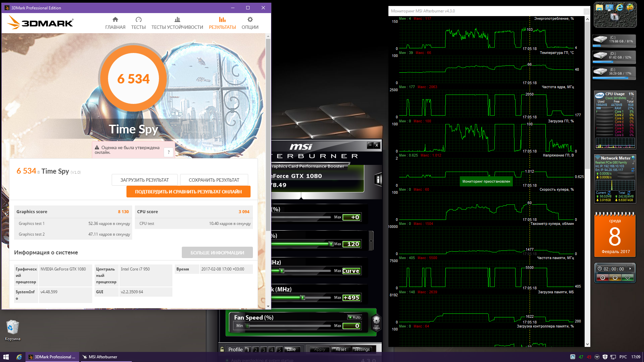Click the Afterburner monitoring scrollbar down arrow

587,344
